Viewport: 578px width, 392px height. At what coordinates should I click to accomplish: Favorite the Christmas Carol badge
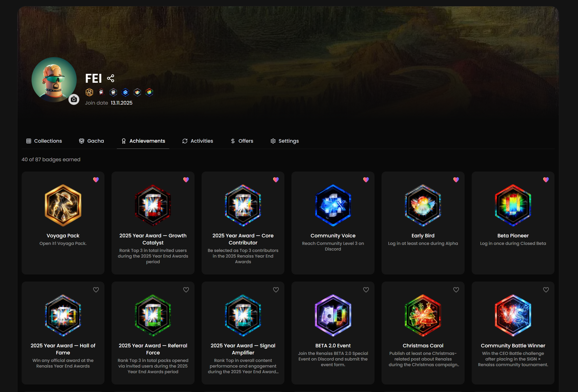[x=456, y=290]
